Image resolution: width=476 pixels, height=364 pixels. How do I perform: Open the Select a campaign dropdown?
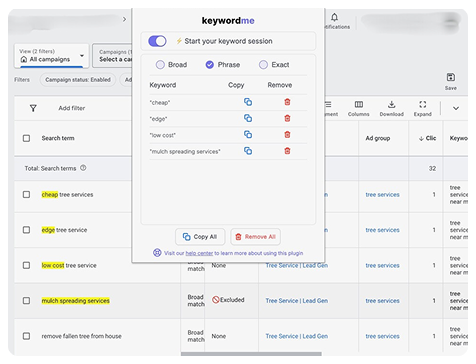tap(112, 56)
